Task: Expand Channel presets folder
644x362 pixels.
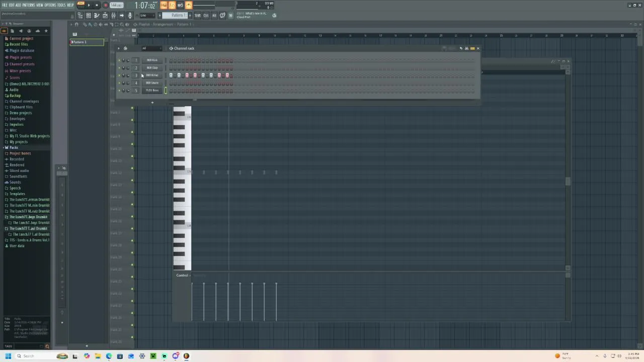Action: (22, 64)
